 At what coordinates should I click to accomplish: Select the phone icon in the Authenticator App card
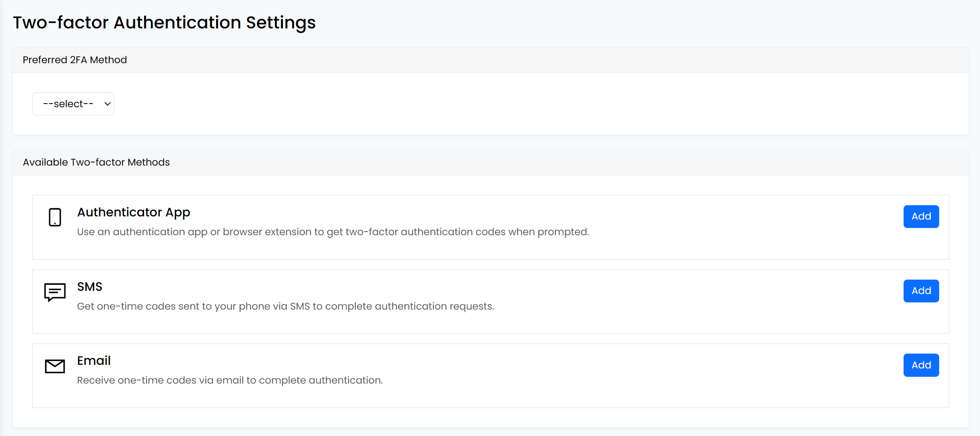pos(55,217)
